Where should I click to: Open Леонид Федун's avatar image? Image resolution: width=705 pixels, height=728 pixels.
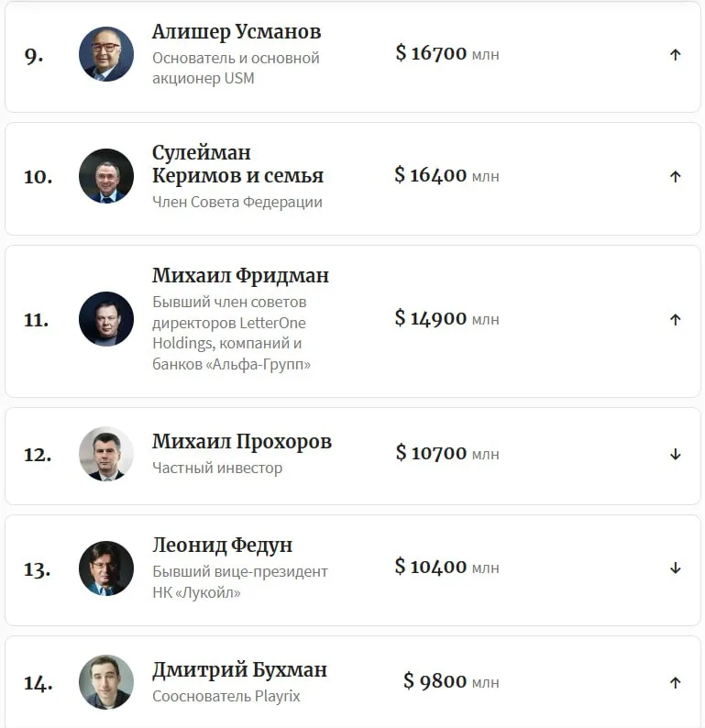pos(106,568)
